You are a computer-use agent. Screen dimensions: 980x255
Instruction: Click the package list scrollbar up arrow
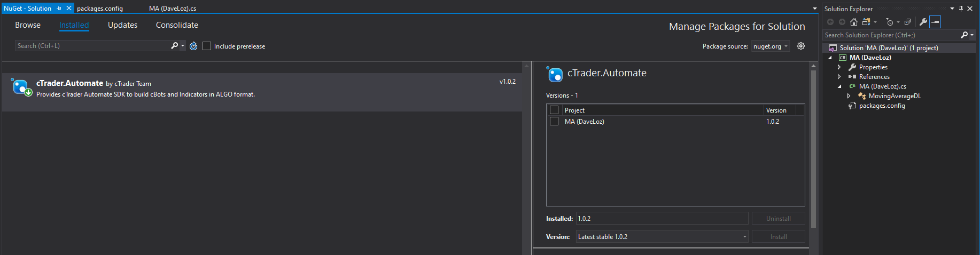526,66
